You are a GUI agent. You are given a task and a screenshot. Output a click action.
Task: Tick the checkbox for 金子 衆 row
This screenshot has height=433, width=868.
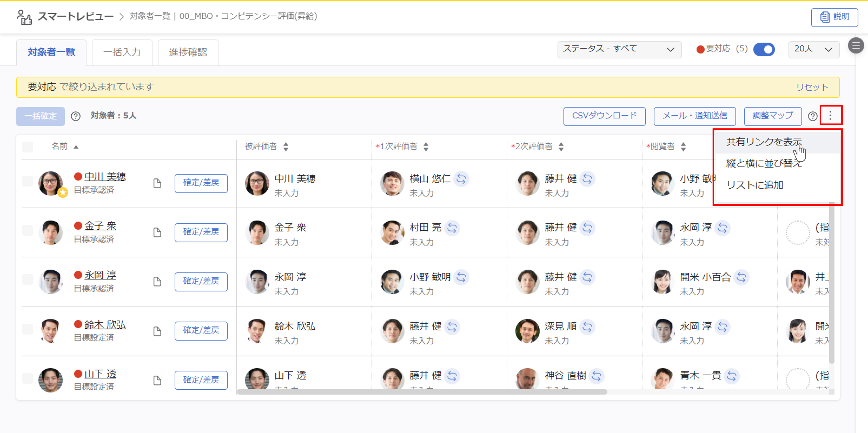click(x=28, y=230)
